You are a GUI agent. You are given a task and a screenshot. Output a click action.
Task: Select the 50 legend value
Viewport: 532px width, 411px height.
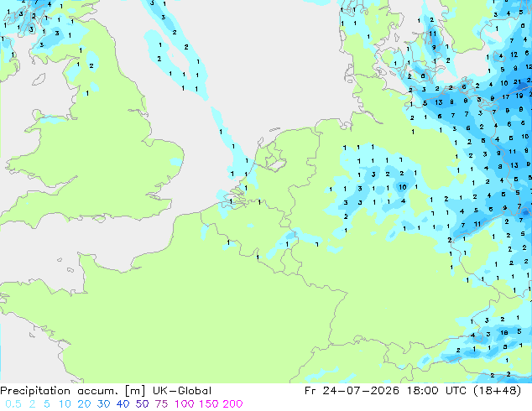click(142, 404)
